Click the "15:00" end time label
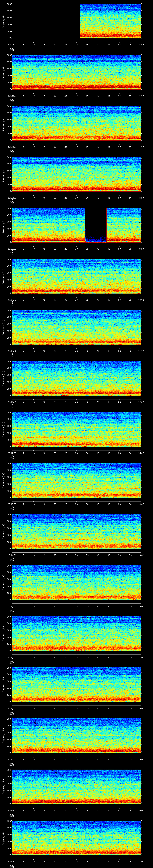This screenshot has height=868, width=153. [141, 555]
